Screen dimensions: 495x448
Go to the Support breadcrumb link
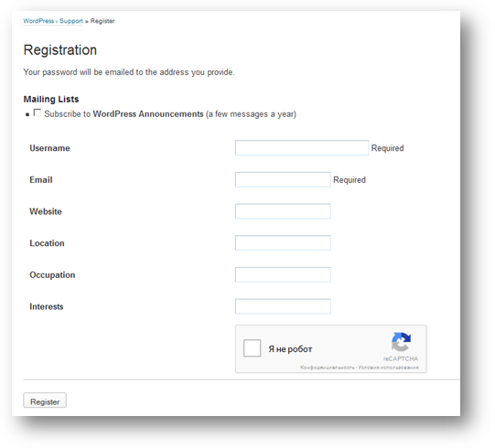pos(71,21)
